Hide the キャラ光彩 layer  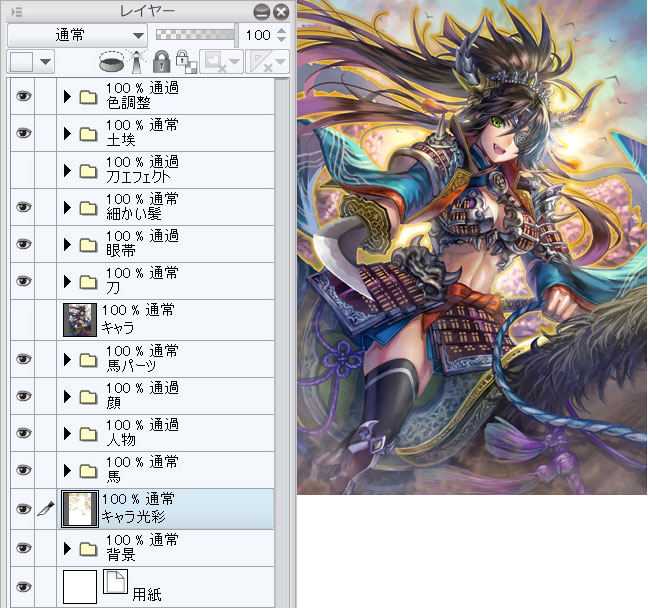(23, 509)
